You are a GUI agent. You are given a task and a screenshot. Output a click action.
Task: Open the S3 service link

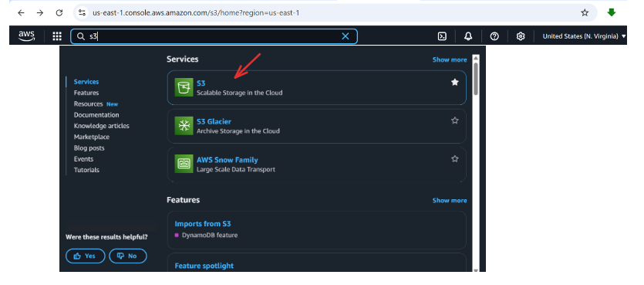pyautogui.click(x=201, y=83)
